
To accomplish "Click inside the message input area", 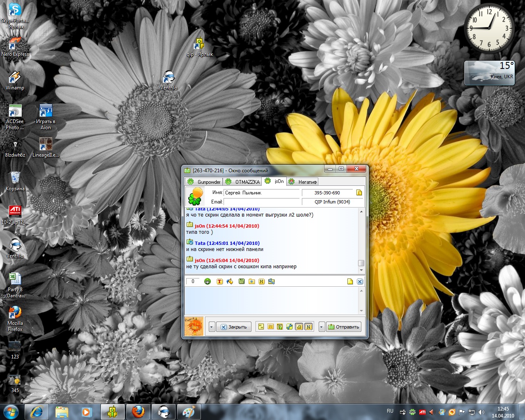I will point(272,301).
